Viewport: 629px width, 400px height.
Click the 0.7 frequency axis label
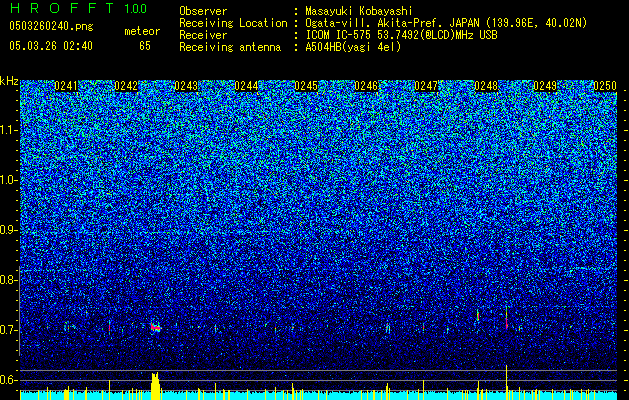pyautogui.click(x=9, y=330)
